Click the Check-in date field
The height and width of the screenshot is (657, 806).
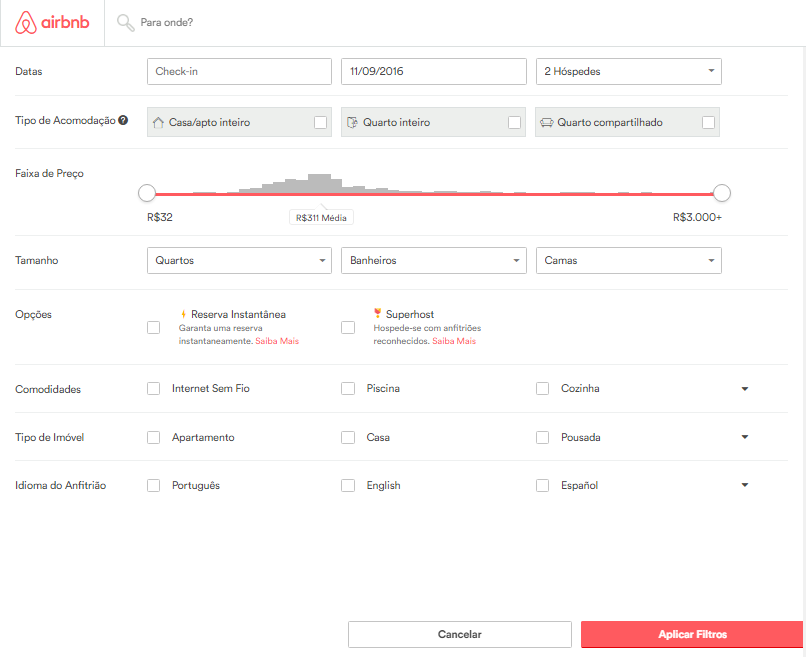239,71
